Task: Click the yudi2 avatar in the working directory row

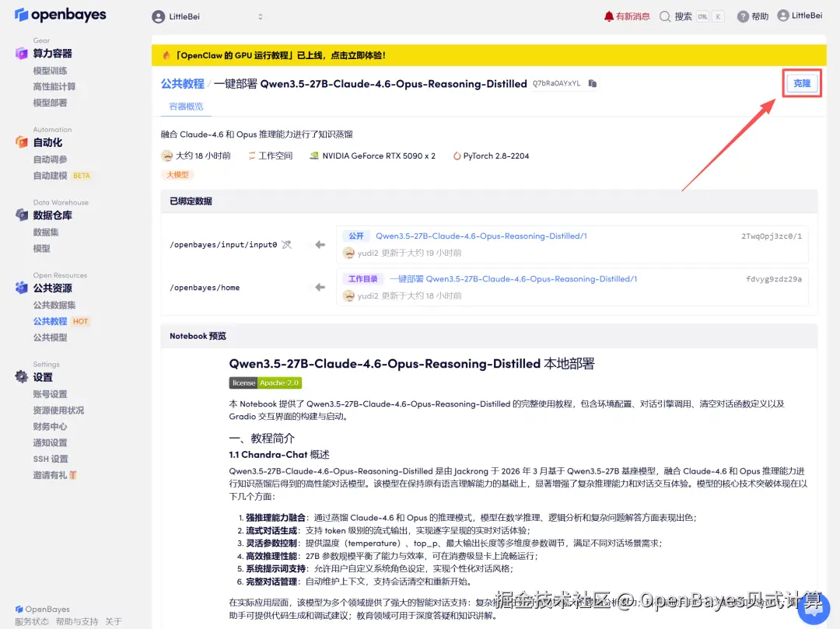Action: [x=348, y=295]
